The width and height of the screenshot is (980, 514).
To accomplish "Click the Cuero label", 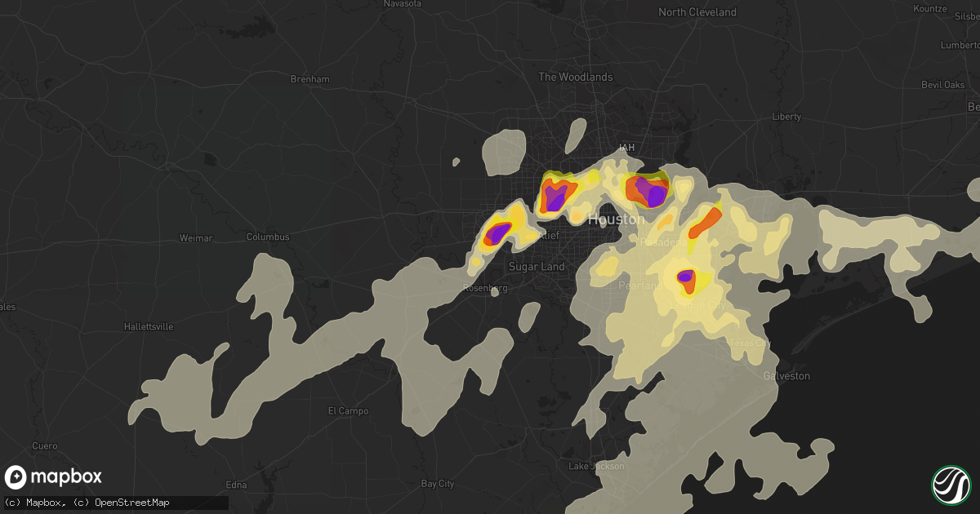I will point(46,446).
